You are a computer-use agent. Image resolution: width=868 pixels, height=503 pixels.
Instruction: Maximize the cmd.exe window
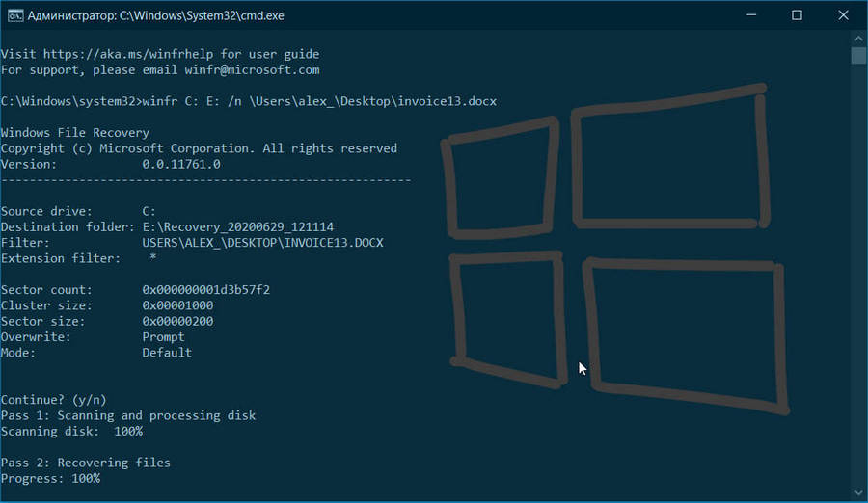click(x=797, y=15)
